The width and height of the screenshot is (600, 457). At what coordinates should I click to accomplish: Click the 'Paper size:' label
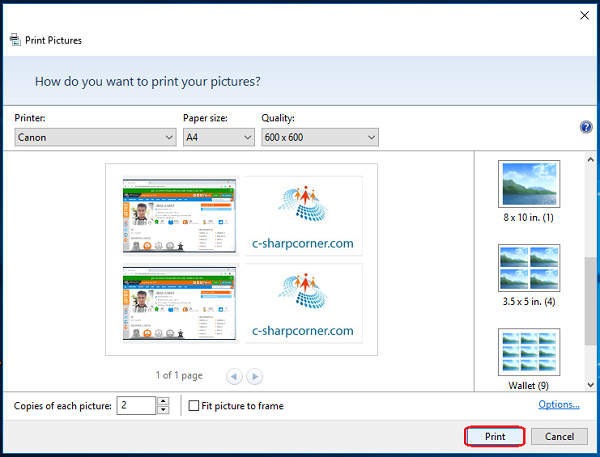tap(205, 118)
